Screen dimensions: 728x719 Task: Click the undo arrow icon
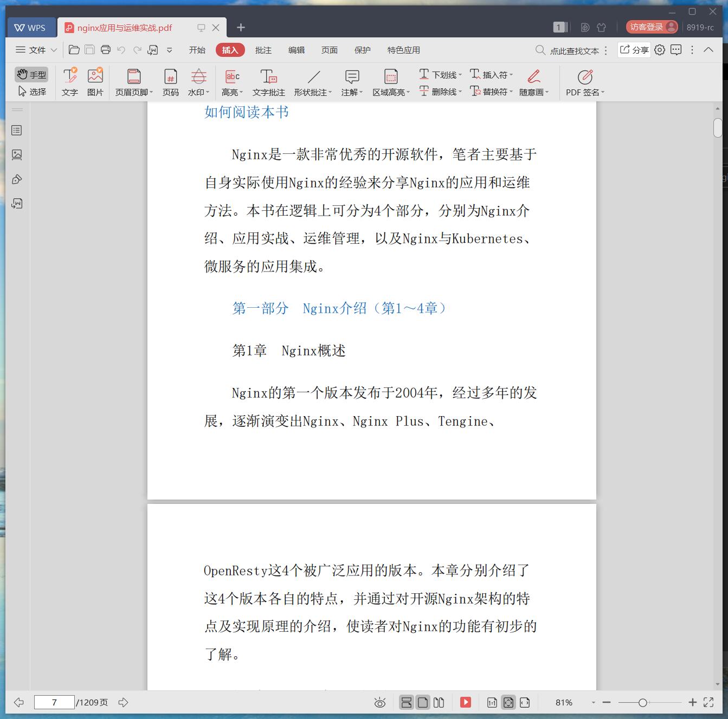121,50
